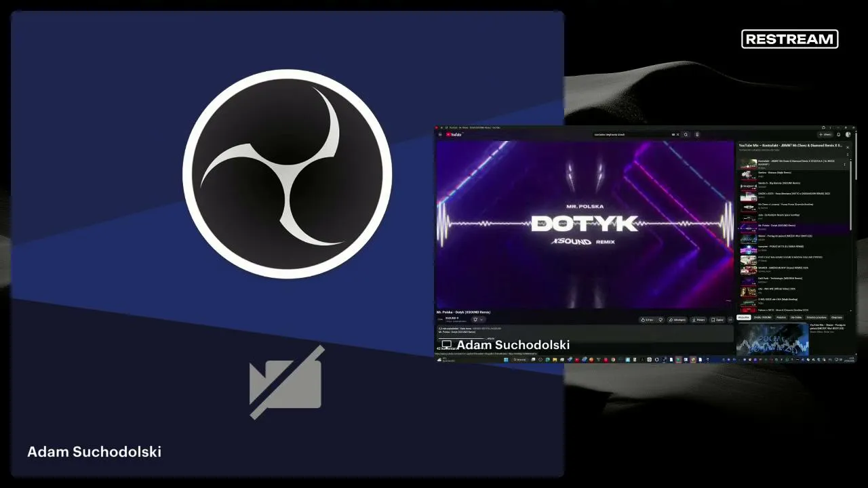The image size is (868, 488).
Task: Dislike the Dotyk video
Action: click(x=660, y=320)
